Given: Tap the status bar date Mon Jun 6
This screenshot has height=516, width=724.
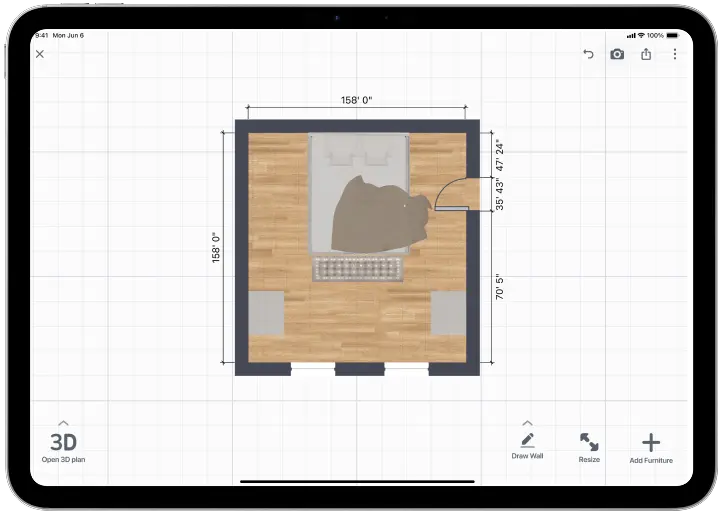Looking at the screenshot, I should point(68,36).
